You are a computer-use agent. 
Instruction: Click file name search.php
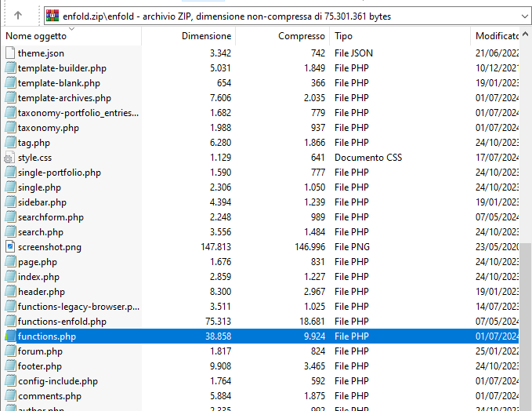[41, 233]
